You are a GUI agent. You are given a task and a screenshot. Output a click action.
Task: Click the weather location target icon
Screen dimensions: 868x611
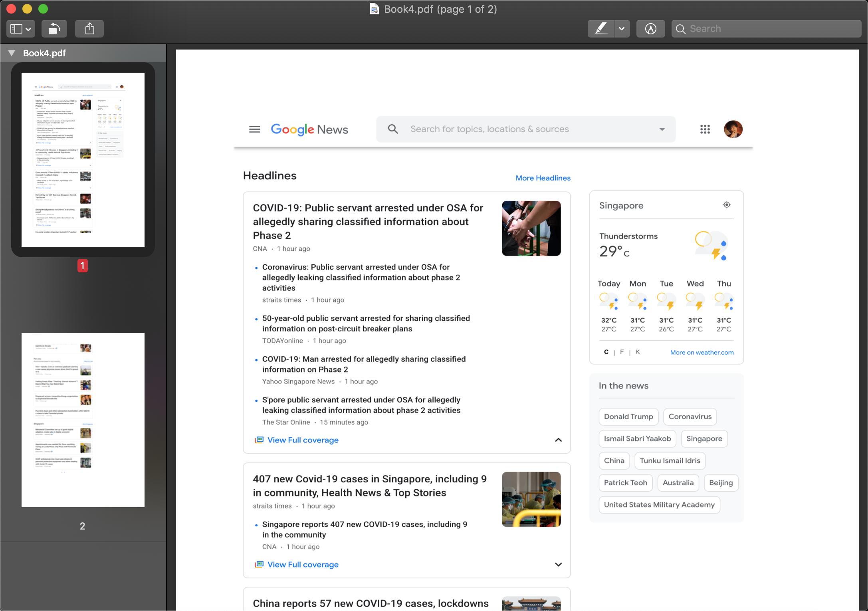(727, 205)
